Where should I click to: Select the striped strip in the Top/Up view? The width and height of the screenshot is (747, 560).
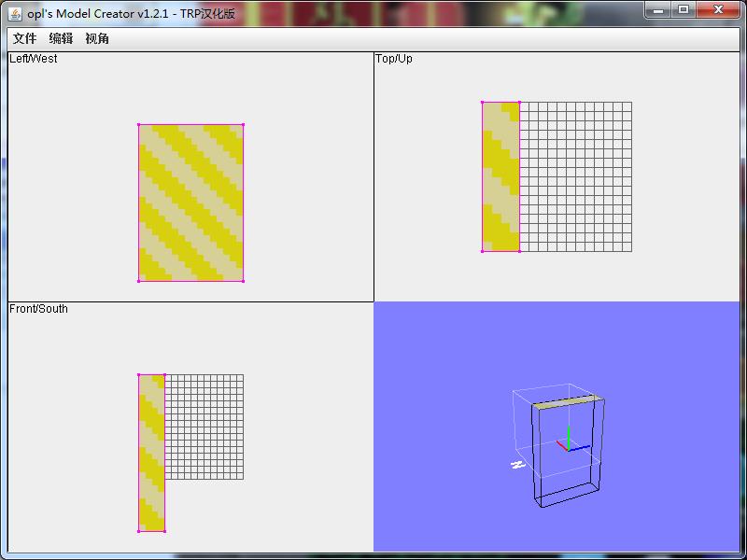(500, 176)
